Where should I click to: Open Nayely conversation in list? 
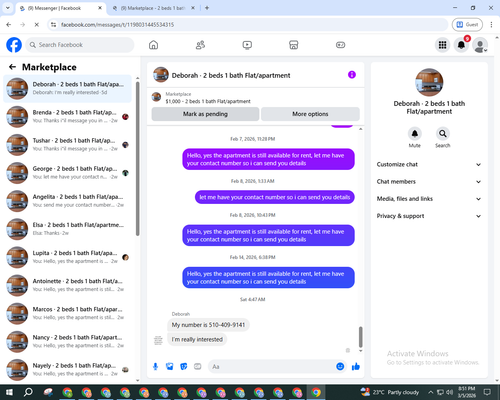pos(67,370)
